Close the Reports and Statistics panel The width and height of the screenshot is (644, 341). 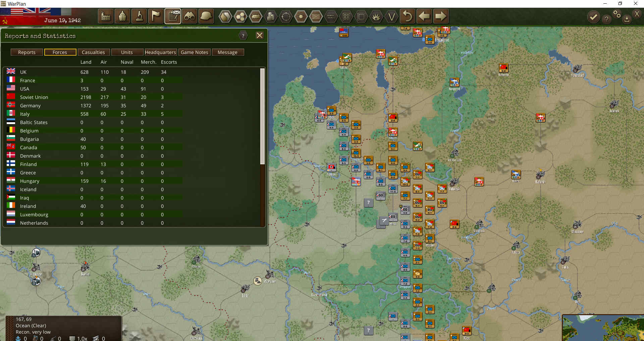260,36
